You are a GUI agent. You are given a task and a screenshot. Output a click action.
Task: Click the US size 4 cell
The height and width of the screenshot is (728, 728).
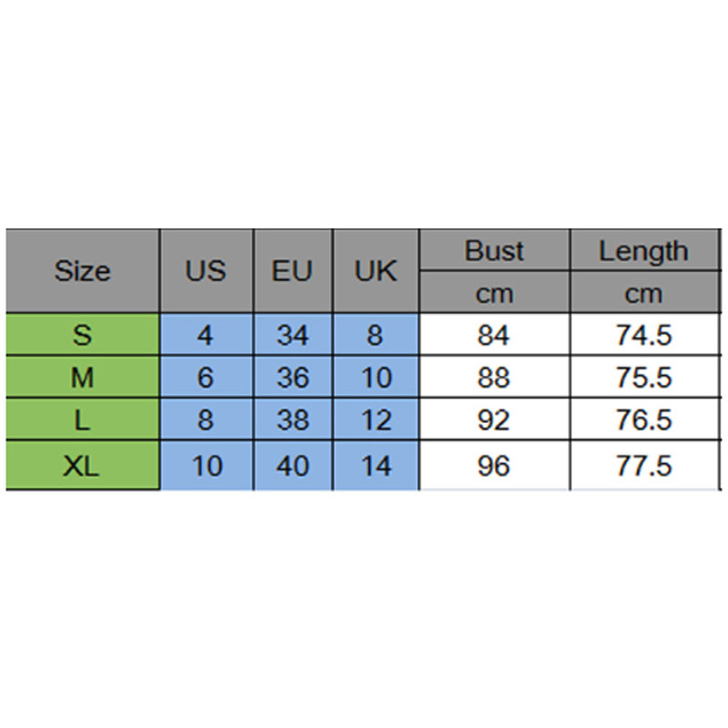coord(206,336)
